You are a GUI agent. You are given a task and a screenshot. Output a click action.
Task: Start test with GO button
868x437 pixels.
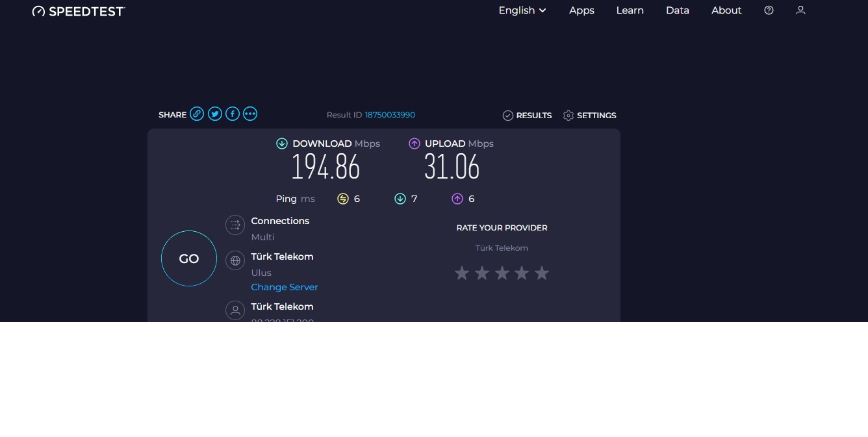pos(189,258)
